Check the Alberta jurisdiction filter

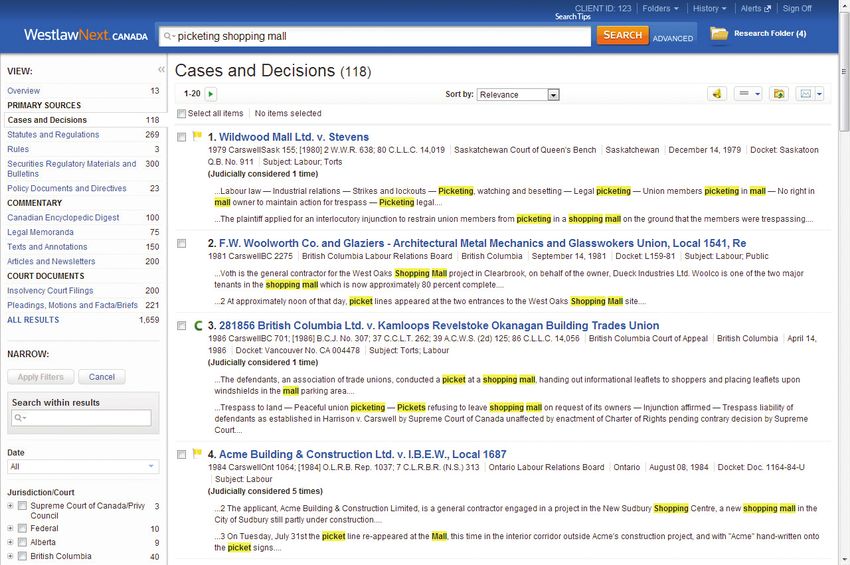click(x=22, y=542)
